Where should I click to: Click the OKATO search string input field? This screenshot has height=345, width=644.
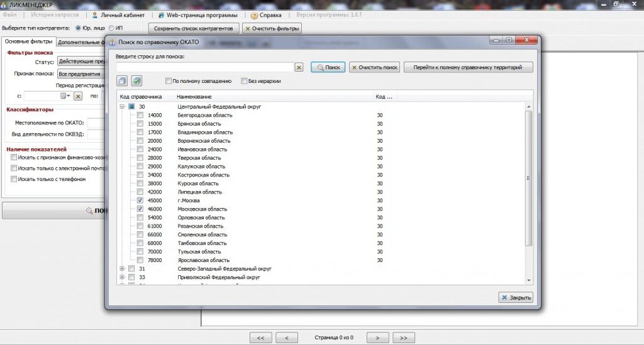click(205, 67)
